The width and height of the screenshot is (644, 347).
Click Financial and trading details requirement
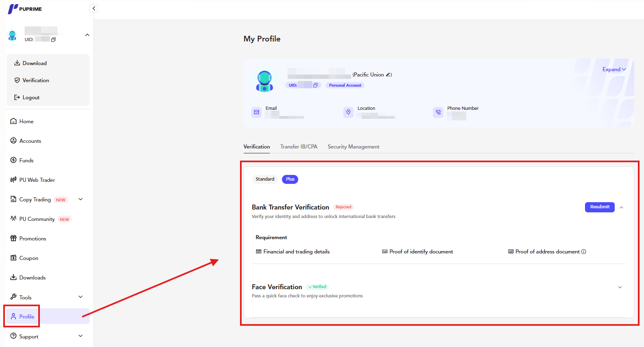[293, 252]
